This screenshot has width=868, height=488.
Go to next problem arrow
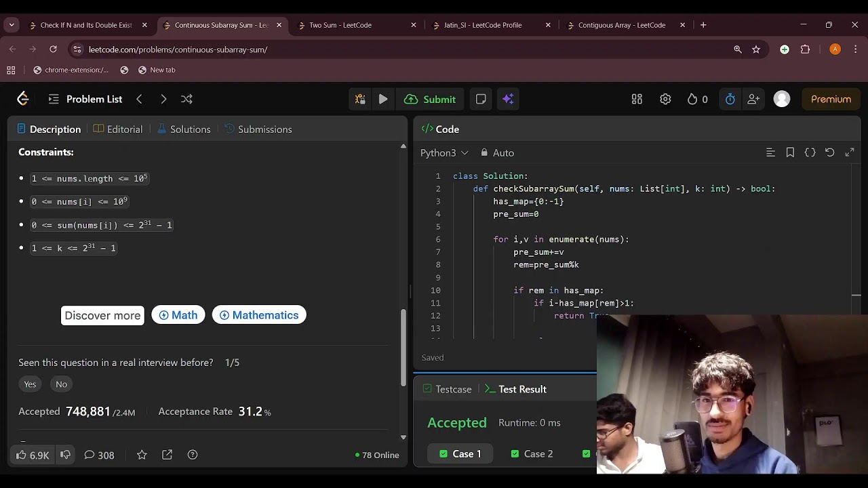point(163,99)
